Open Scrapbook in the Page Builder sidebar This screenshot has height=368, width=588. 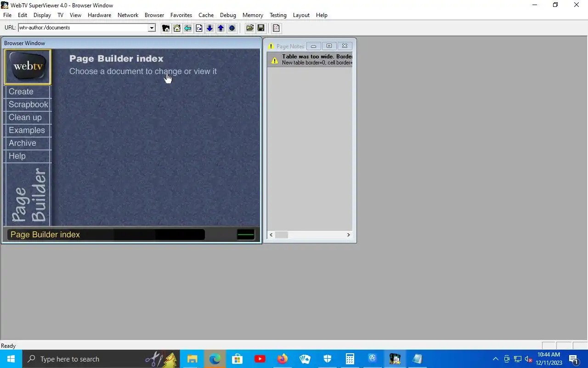[28, 104]
